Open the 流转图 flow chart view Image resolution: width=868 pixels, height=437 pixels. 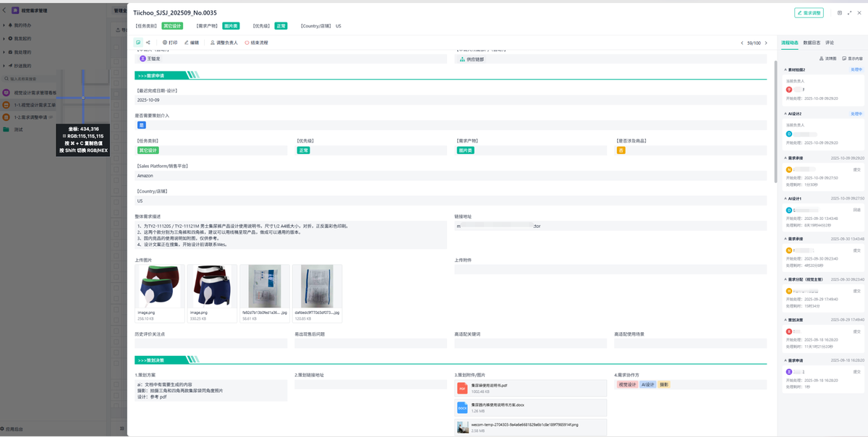tap(827, 59)
